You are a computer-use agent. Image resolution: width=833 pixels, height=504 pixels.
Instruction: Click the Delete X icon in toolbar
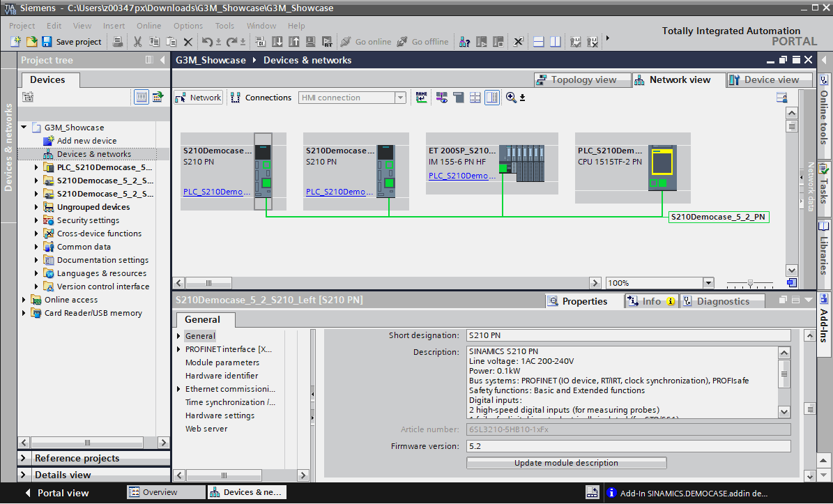tap(188, 42)
